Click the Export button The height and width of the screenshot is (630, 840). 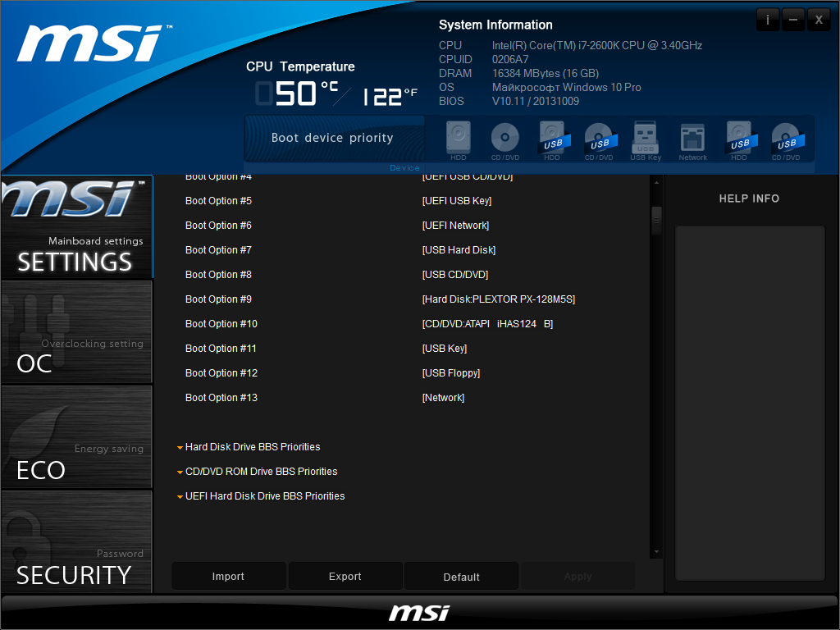[345, 577]
